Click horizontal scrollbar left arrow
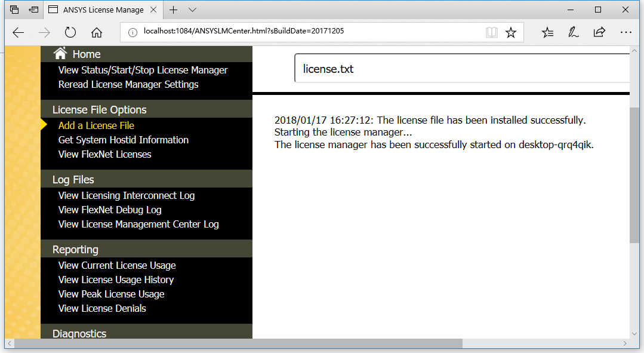The height and width of the screenshot is (353, 644). coord(10,343)
